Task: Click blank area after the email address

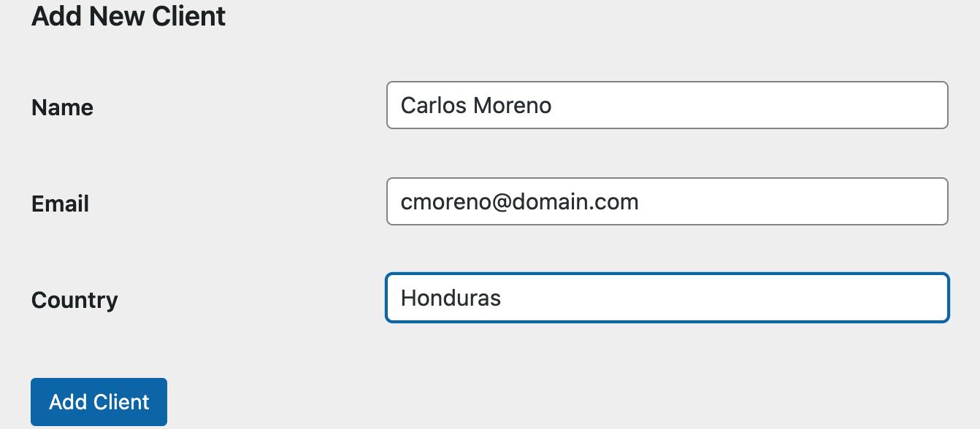Action: pos(789,201)
